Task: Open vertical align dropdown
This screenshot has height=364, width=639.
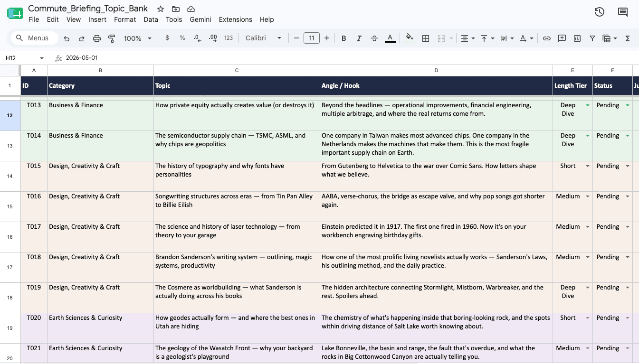Action: pyautogui.click(x=487, y=38)
